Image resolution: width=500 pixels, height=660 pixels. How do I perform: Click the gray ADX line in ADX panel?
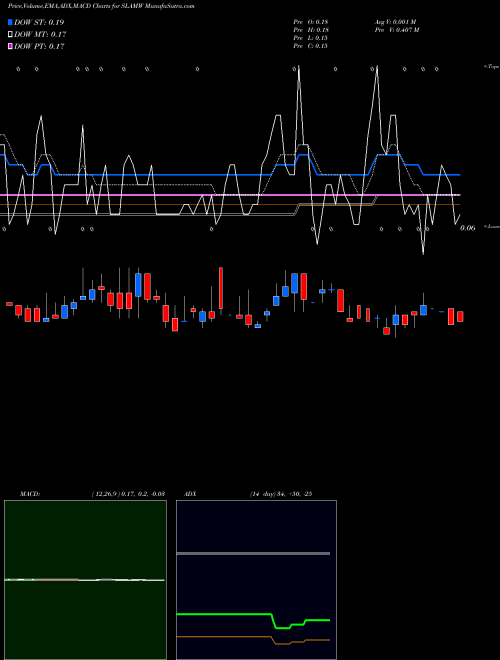tap(253, 553)
